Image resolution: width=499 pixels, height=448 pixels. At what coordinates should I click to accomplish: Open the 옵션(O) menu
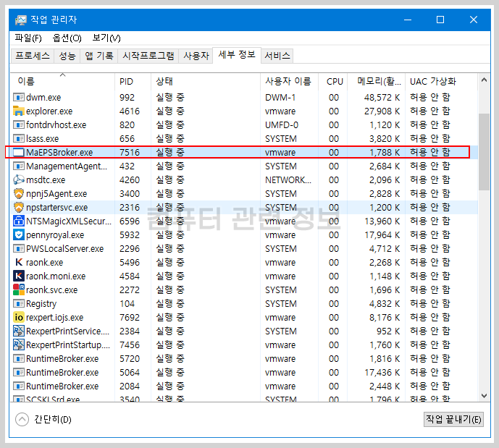67,38
